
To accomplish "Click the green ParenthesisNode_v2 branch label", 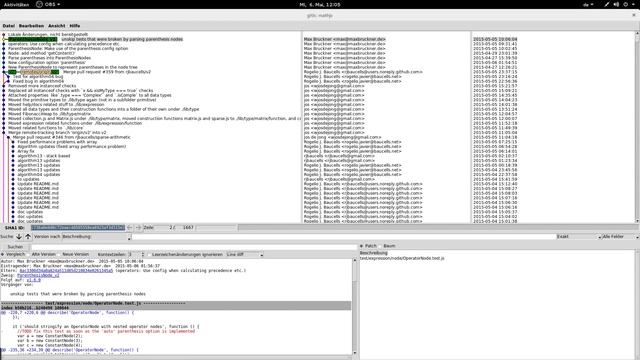I will pyautogui.click(x=33, y=39).
